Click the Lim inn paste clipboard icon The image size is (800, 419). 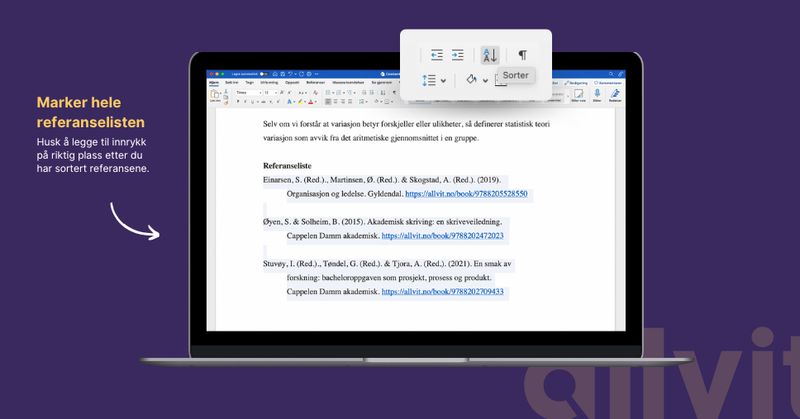(x=214, y=93)
